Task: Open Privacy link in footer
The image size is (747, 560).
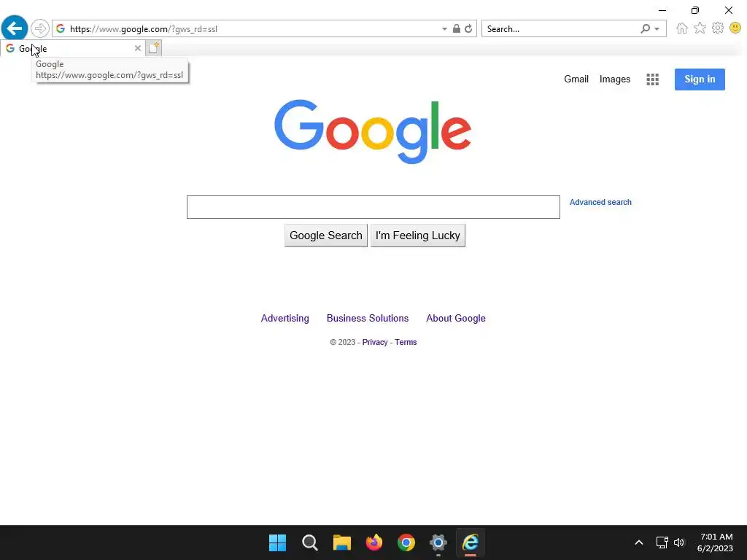Action: [375, 342]
